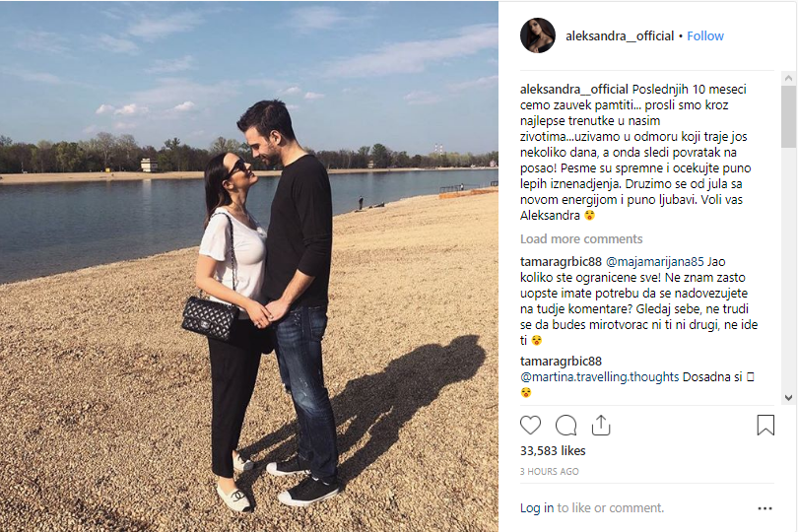This screenshot has height=532, width=798.
Task: Open the 3 hours ago timestamp
Action: pos(549,472)
